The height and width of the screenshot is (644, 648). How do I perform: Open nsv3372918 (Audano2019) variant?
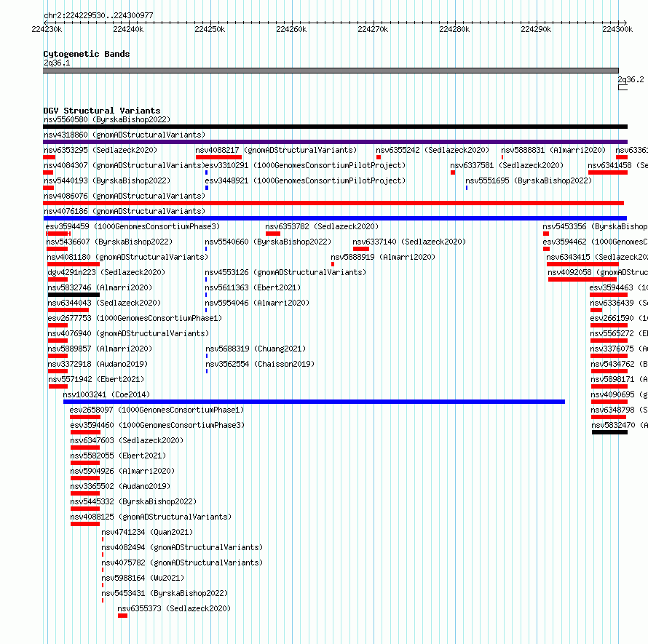[x=98, y=364]
